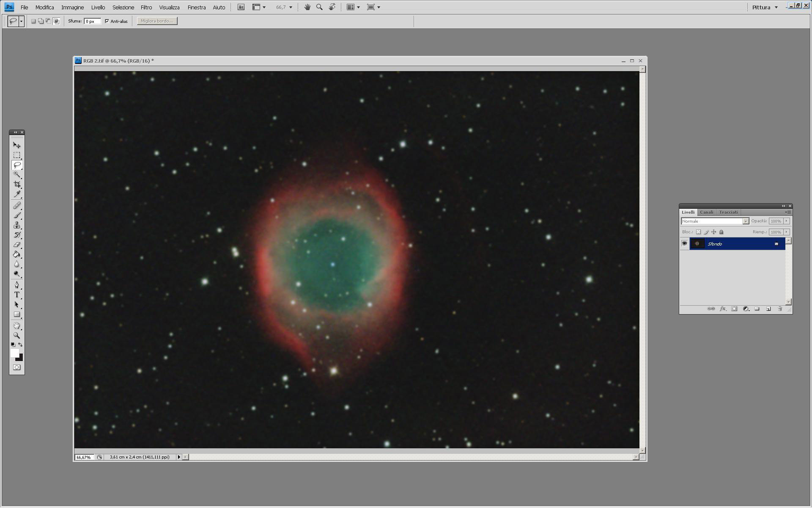Select the Dodge tool
The height and width of the screenshot is (508, 812).
coord(17,274)
